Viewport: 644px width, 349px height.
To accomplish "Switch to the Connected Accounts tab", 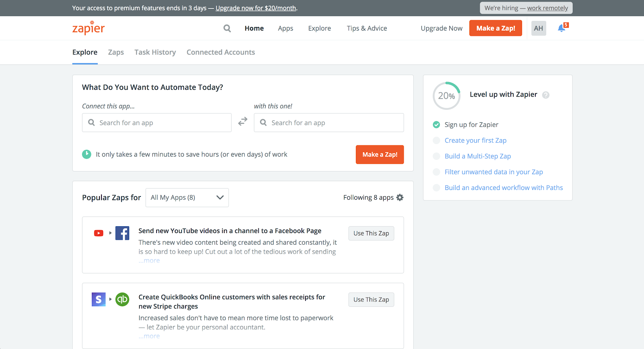I will coord(221,52).
